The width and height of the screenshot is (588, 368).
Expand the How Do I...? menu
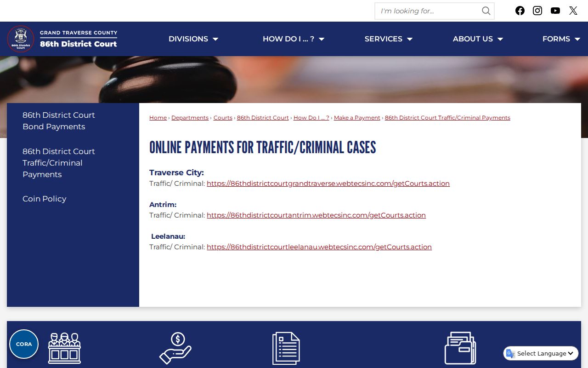[294, 39]
